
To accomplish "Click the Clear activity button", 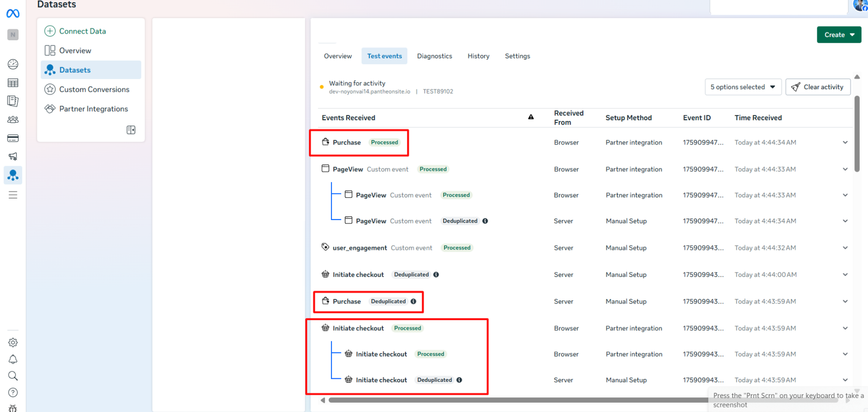I will pyautogui.click(x=818, y=87).
